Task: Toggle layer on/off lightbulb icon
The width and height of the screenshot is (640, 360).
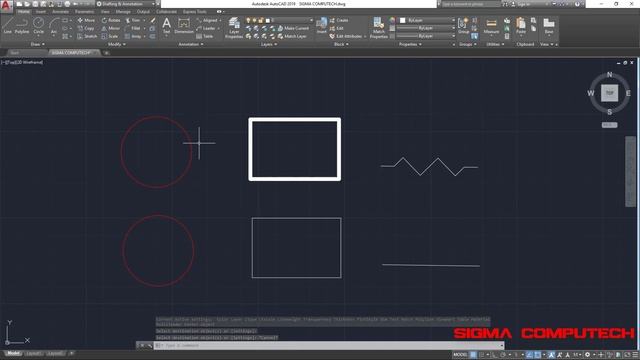Action: 248,20
